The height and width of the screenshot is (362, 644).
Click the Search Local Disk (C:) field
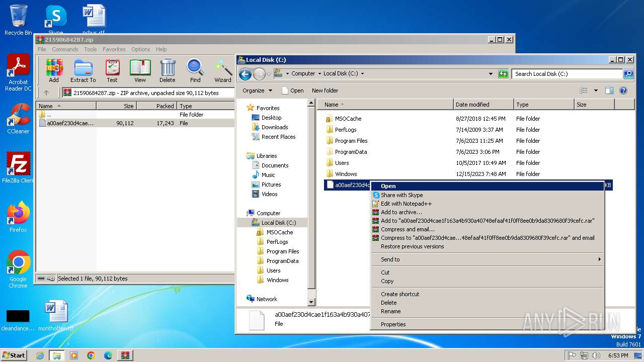568,74
